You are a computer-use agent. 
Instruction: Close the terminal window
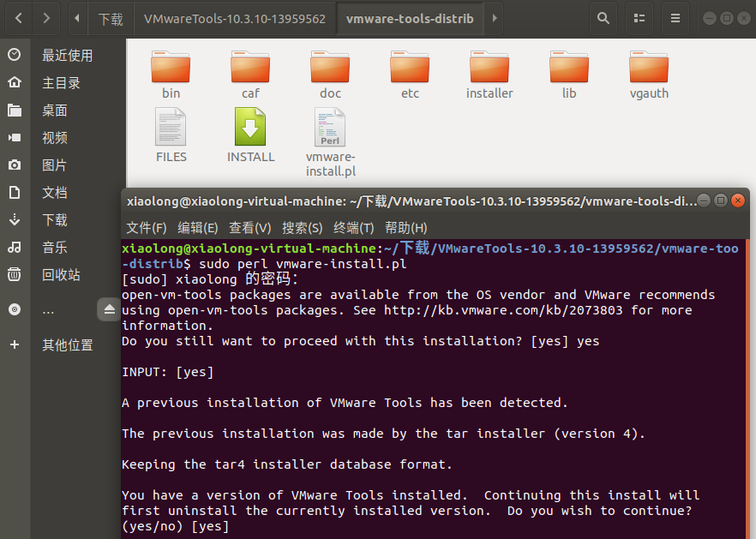coord(738,201)
